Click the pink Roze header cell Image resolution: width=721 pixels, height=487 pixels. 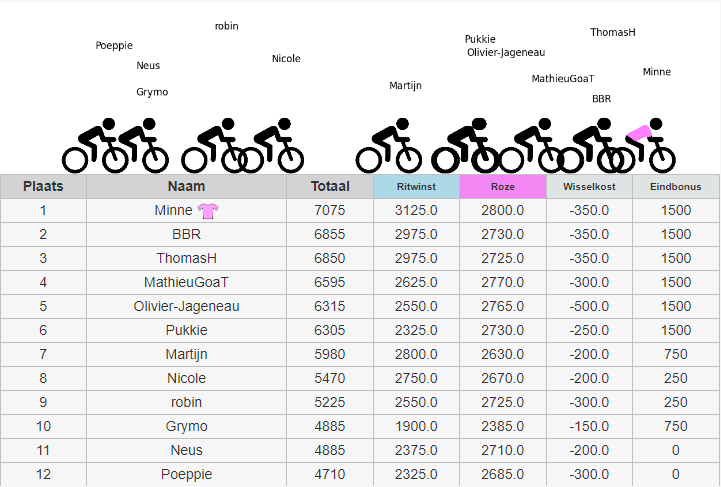503,186
